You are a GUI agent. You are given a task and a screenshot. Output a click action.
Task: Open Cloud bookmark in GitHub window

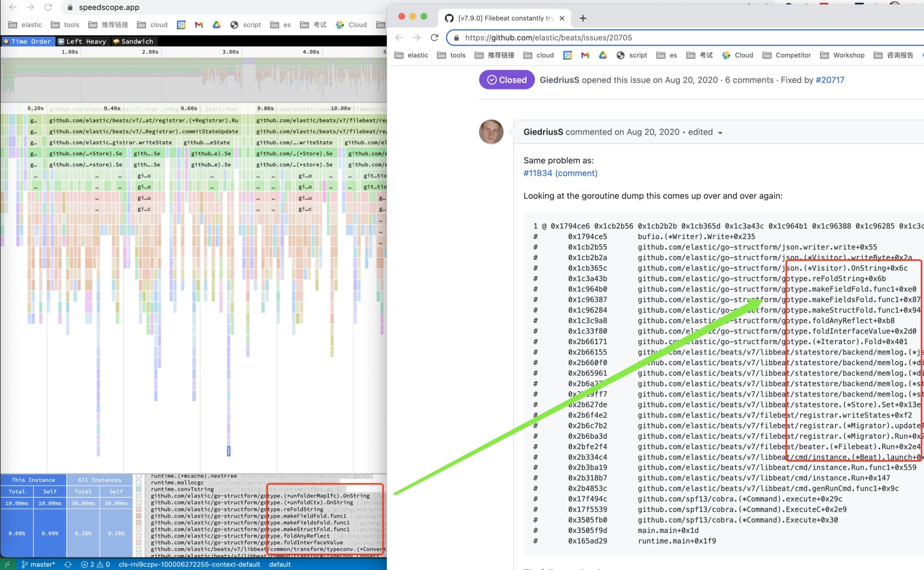tap(737, 55)
